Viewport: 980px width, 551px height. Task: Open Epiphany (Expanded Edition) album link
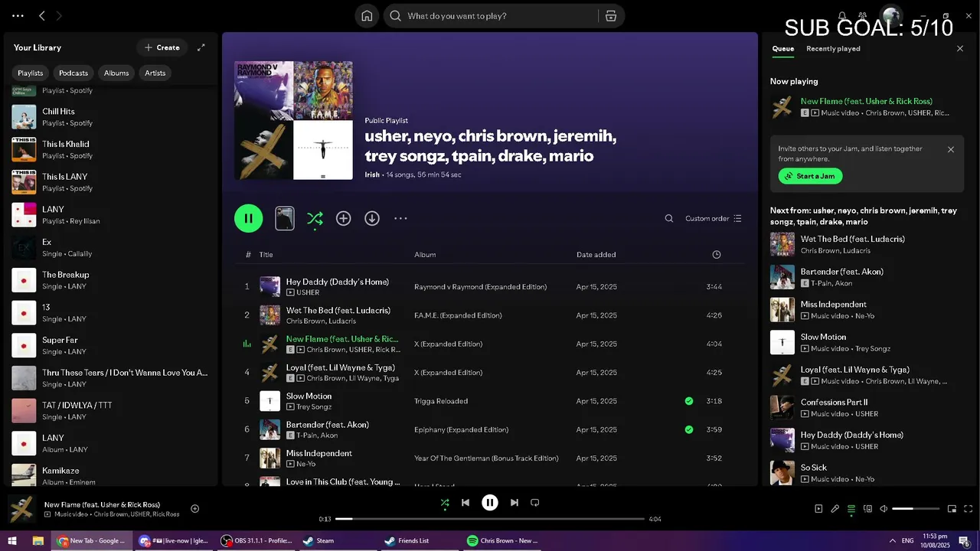pyautogui.click(x=462, y=429)
